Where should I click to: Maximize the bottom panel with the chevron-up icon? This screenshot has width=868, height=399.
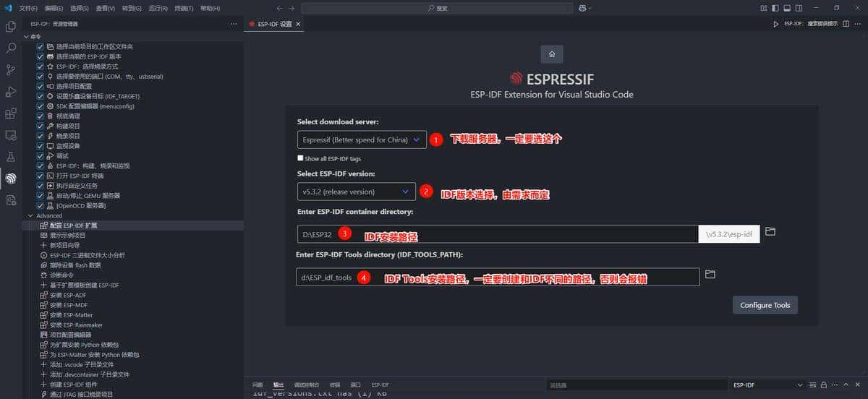pos(847,385)
